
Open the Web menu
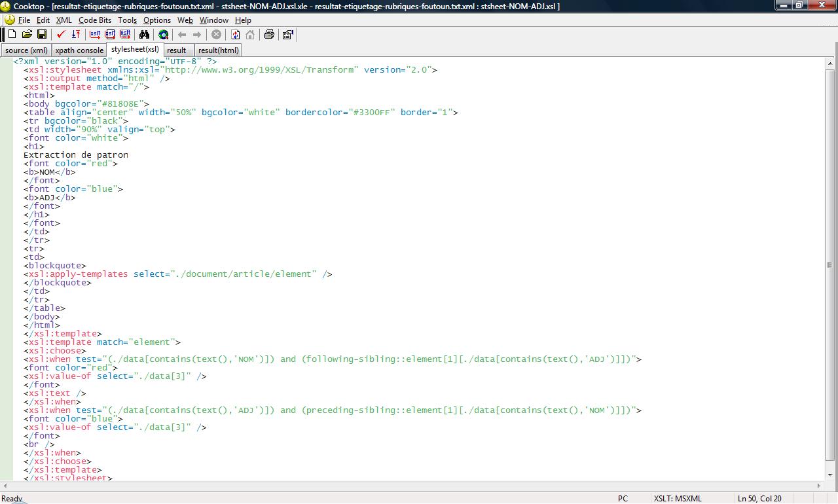(x=185, y=20)
